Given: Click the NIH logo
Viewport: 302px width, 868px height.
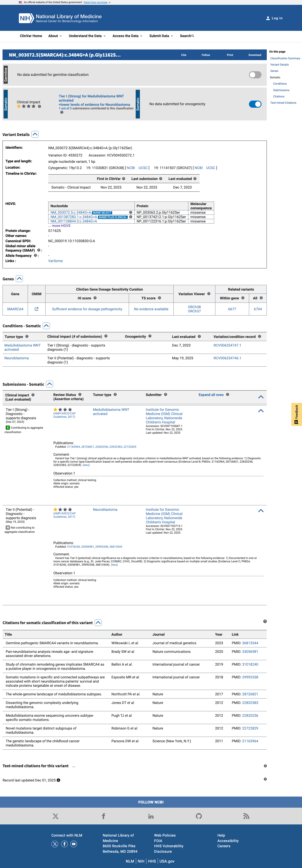Looking at the screenshot, I should tap(26, 18).
